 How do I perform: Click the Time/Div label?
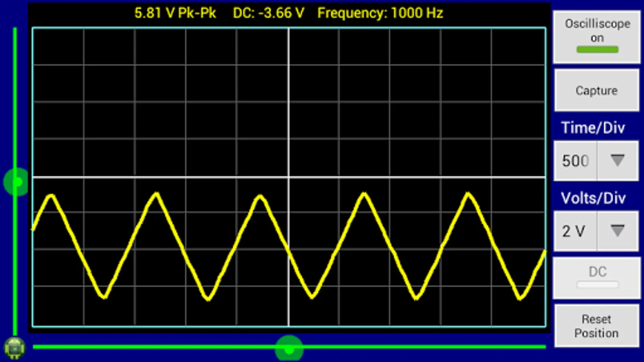(593, 128)
